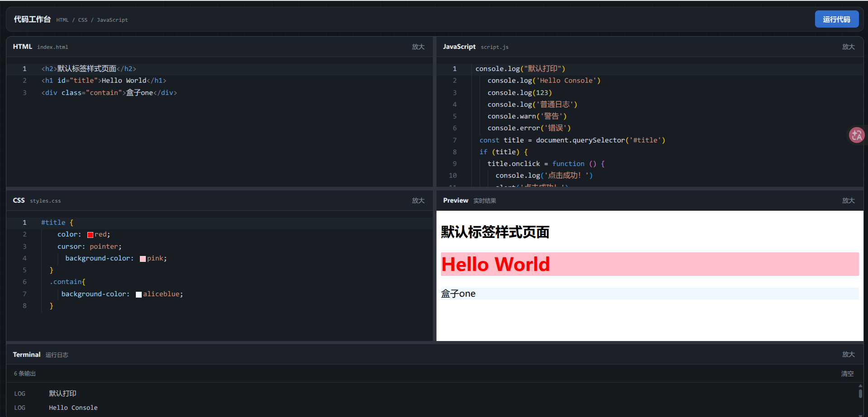Enlarge the CSS panel with 放大

coord(418,200)
